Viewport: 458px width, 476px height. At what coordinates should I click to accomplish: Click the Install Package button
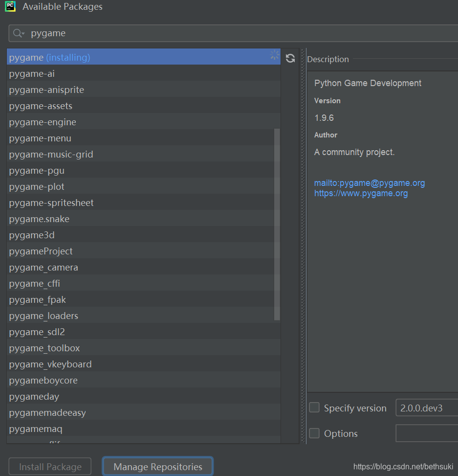pos(50,466)
